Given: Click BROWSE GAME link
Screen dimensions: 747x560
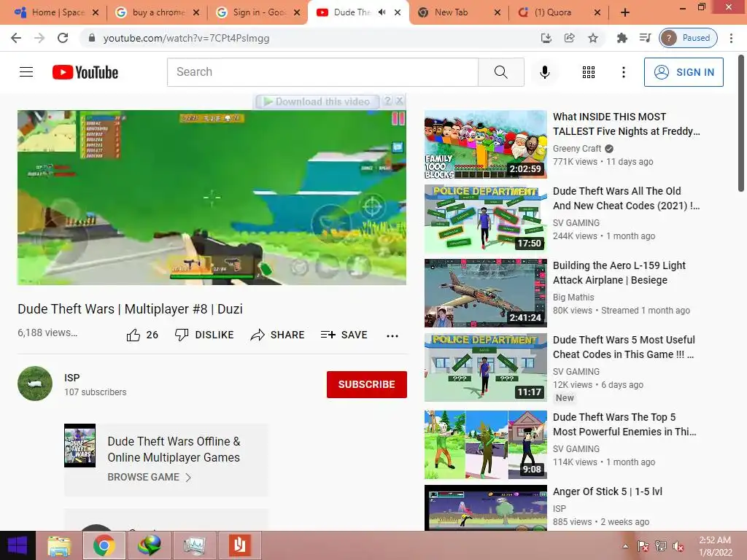Looking at the screenshot, I should click(x=149, y=477).
